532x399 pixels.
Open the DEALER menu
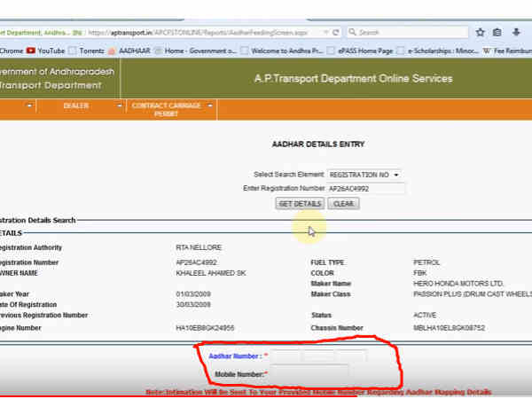pyautogui.click(x=75, y=106)
